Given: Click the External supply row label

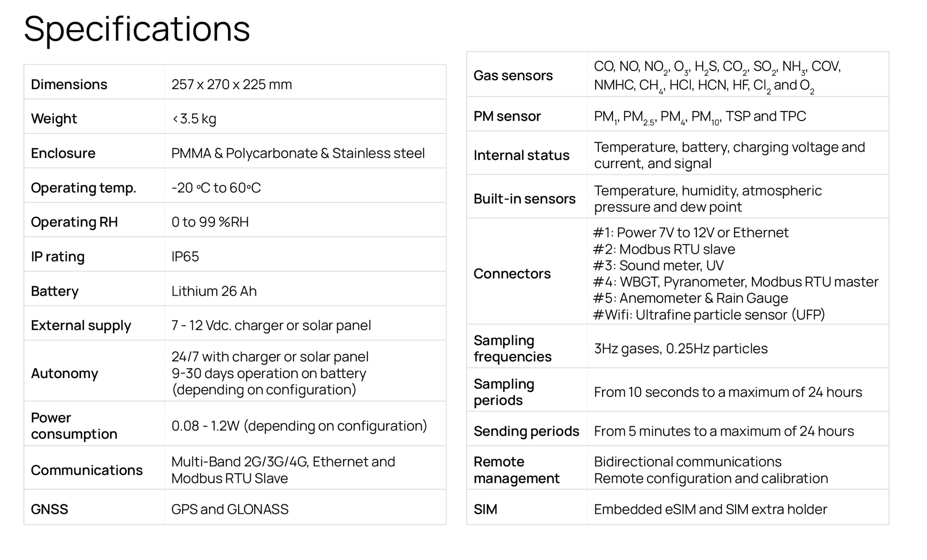Looking at the screenshot, I should pyautogui.click(x=81, y=326).
